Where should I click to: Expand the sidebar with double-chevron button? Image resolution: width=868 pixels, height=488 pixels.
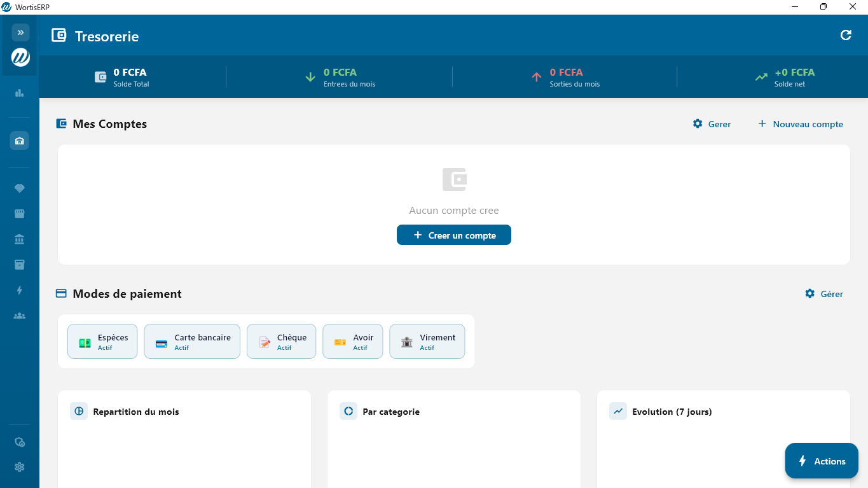coord(20,32)
